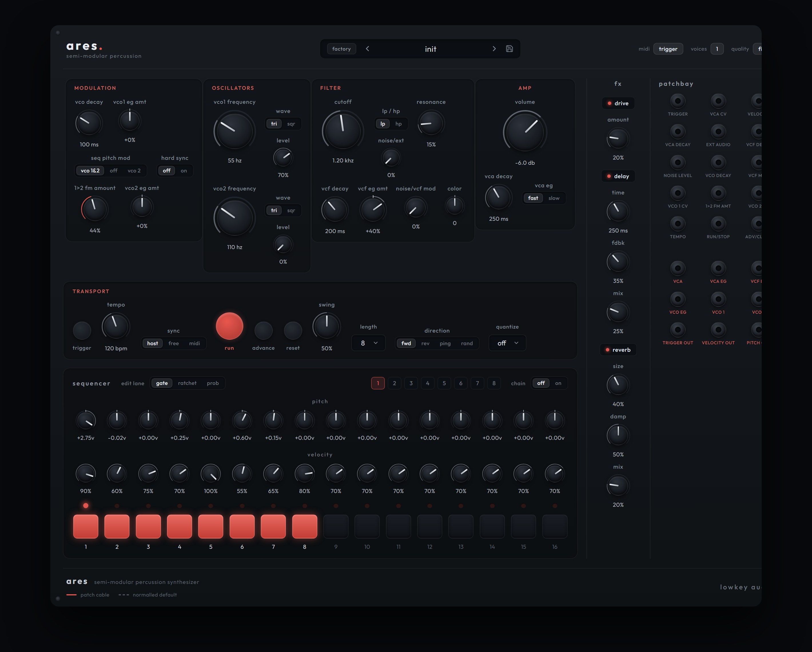Open the quantize dropdown
Image resolution: width=812 pixels, height=652 pixels.
click(x=507, y=343)
